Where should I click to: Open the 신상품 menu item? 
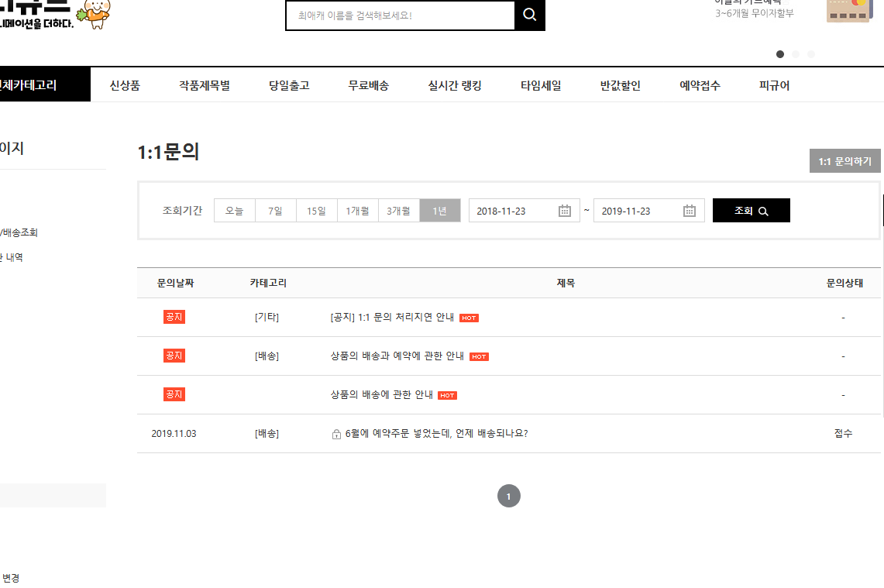click(125, 85)
